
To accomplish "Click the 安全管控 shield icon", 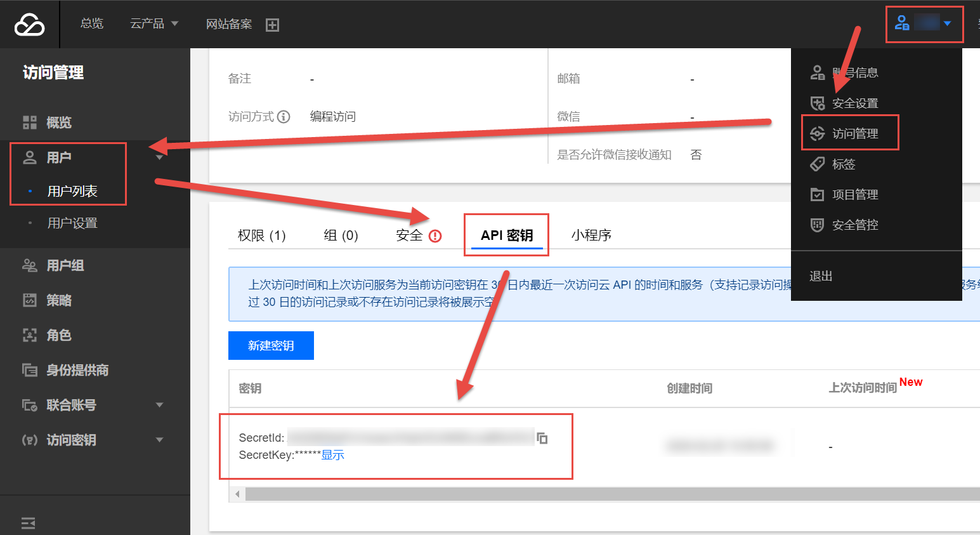I will tap(818, 225).
